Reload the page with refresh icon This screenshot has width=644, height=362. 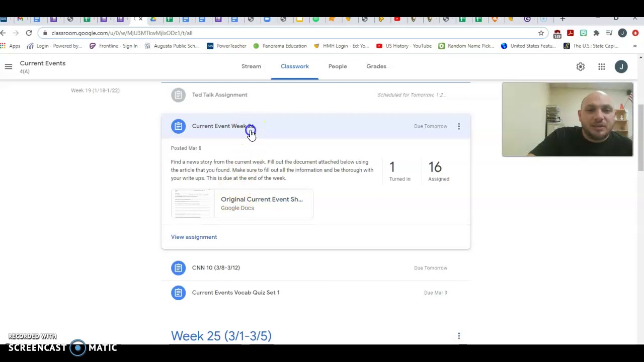click(29, 33)
